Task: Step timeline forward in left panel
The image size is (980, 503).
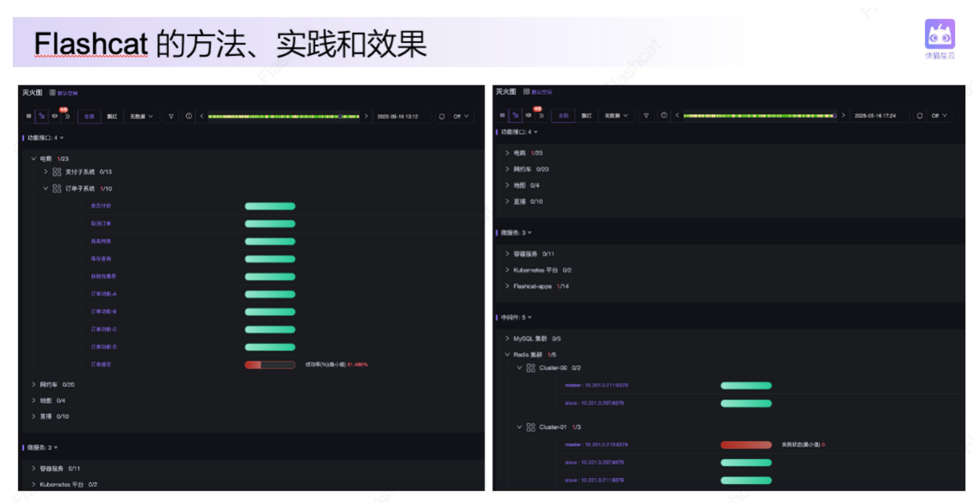Action: pyautogui.click(x=366, y=116)
